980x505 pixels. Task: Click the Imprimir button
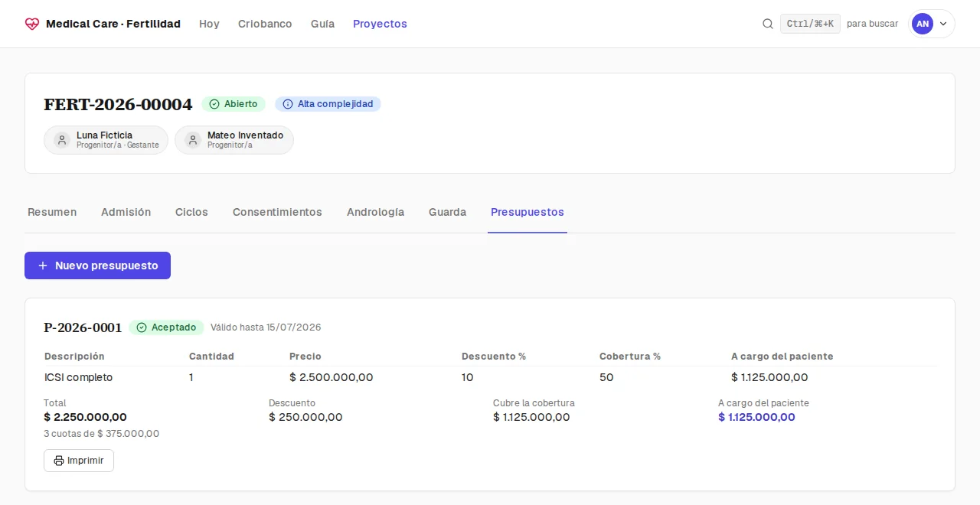coord(79,461)
